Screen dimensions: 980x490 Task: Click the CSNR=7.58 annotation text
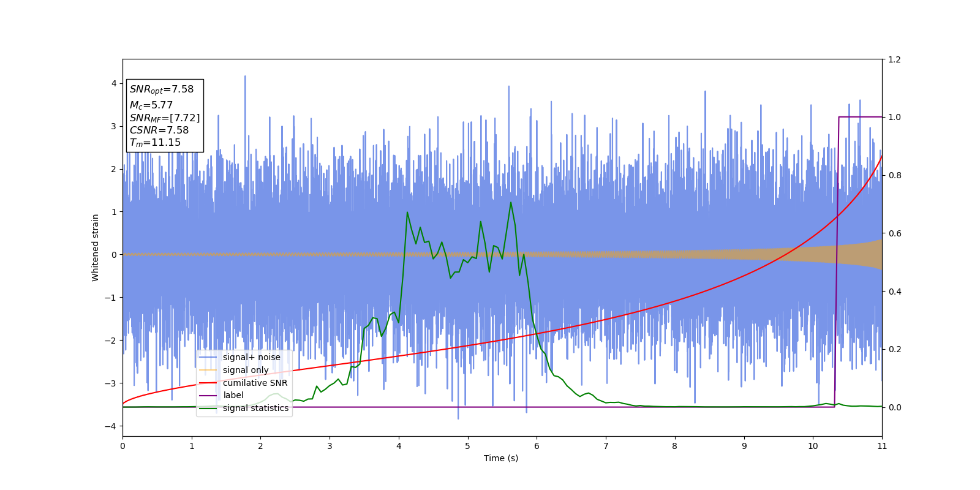[x=159, y=130]
